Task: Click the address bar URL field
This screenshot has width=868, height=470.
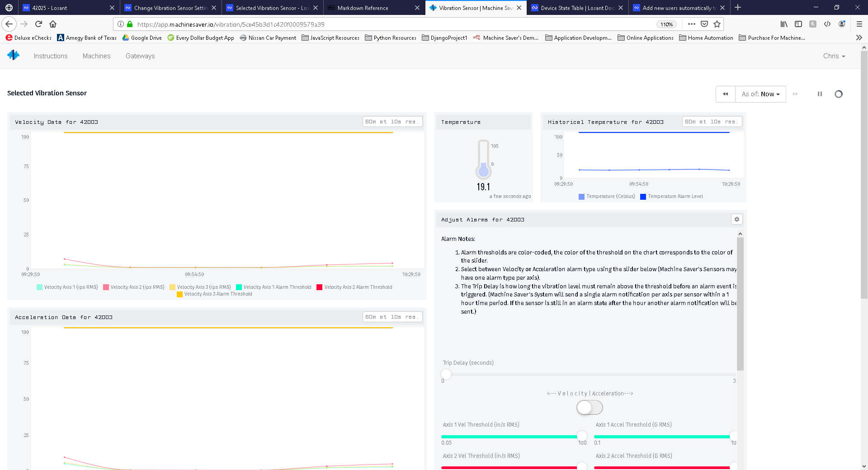Action: [393, 24]
